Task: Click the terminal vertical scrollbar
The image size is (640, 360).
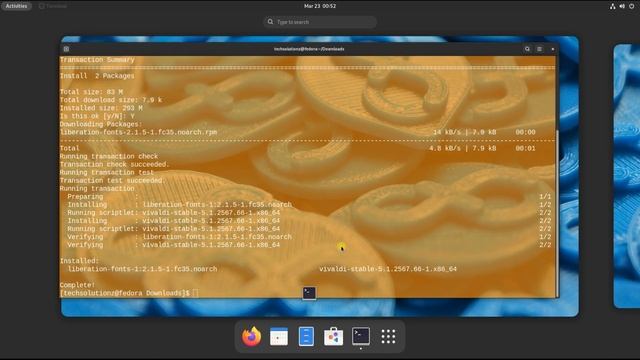Action: click(557, 212)
